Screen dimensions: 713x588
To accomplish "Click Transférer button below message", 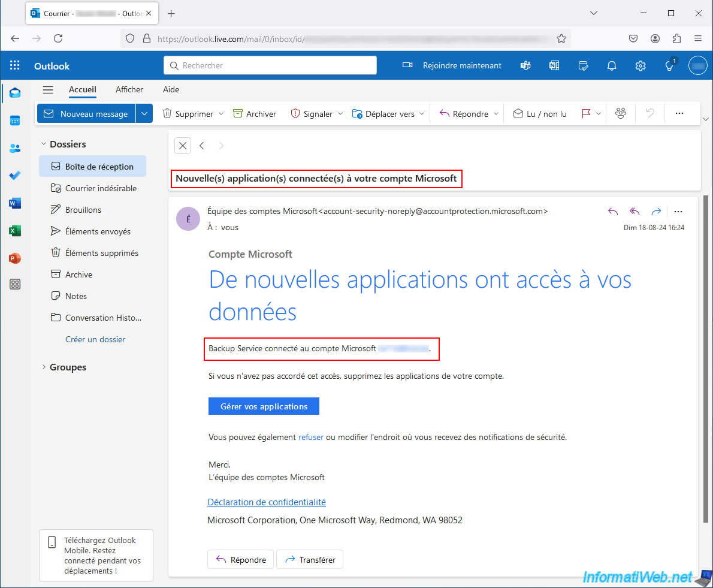I will point(310,559).
